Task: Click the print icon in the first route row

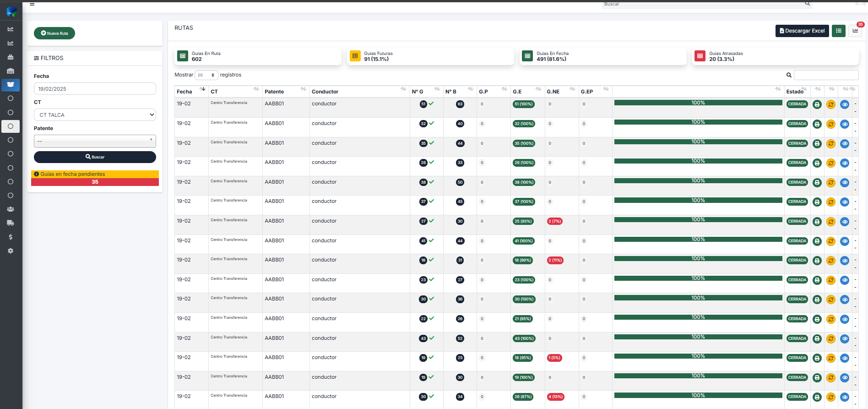Action: (x=817, y=104)
